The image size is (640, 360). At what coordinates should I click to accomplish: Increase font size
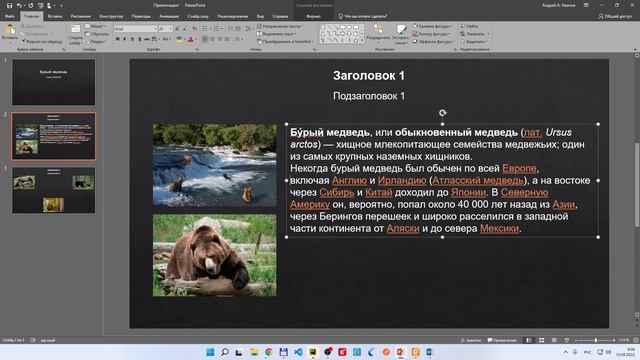pyautogui.click(x=177, y=29)
